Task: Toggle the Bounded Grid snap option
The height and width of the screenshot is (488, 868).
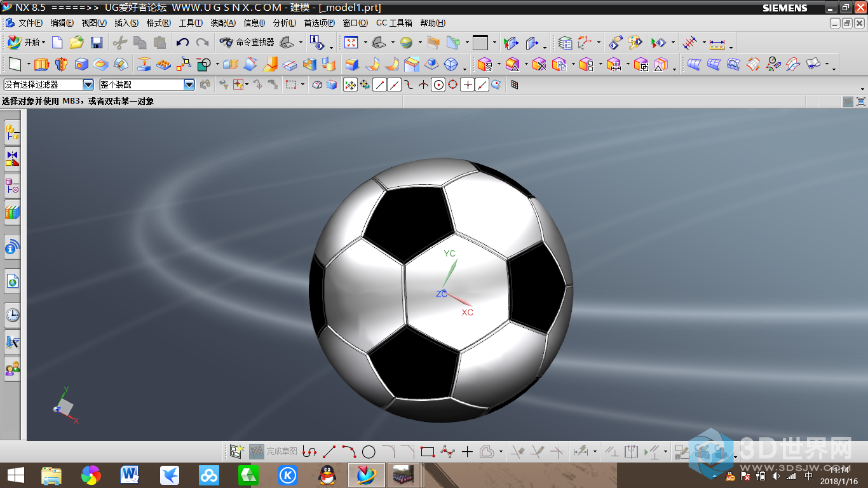Action: (515, 85)
